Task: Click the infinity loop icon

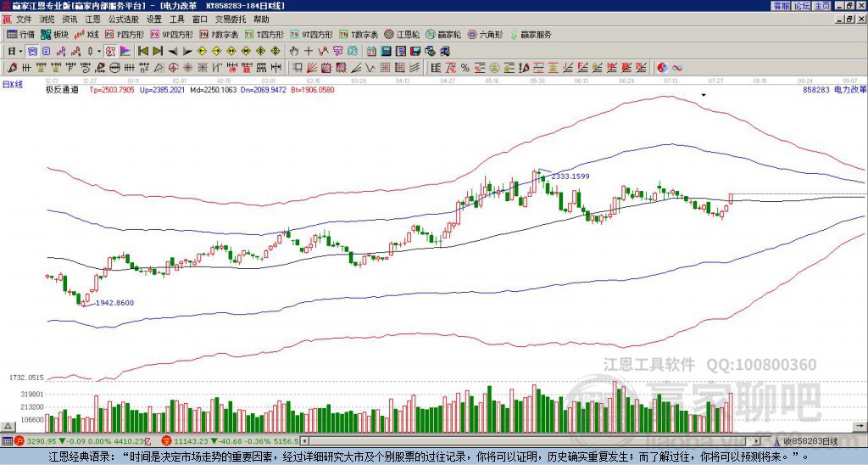Action: coord(677,68)
